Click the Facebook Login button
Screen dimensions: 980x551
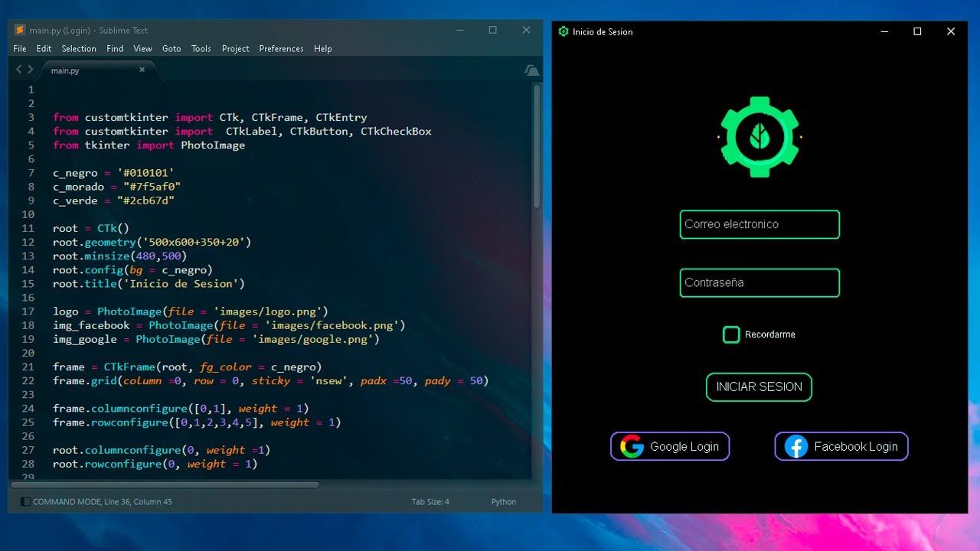[841, 446]
